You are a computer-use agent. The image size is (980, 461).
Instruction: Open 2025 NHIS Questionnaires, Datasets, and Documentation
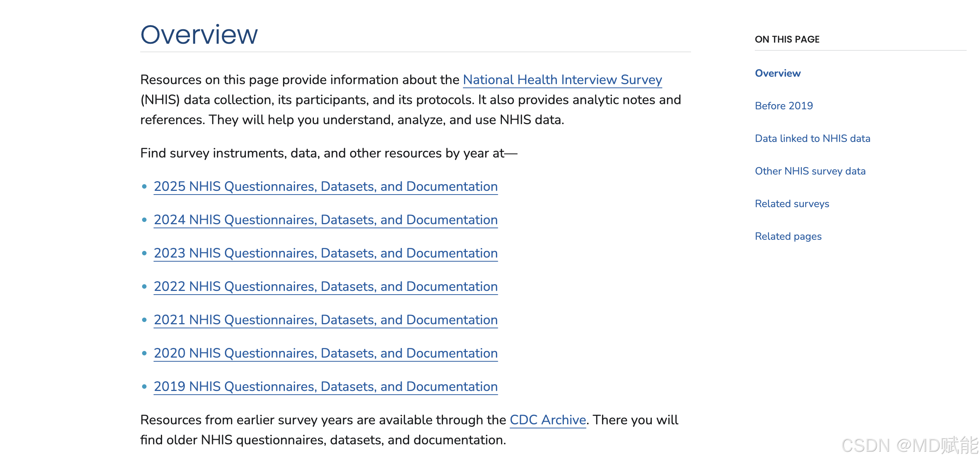pos(325,187)
